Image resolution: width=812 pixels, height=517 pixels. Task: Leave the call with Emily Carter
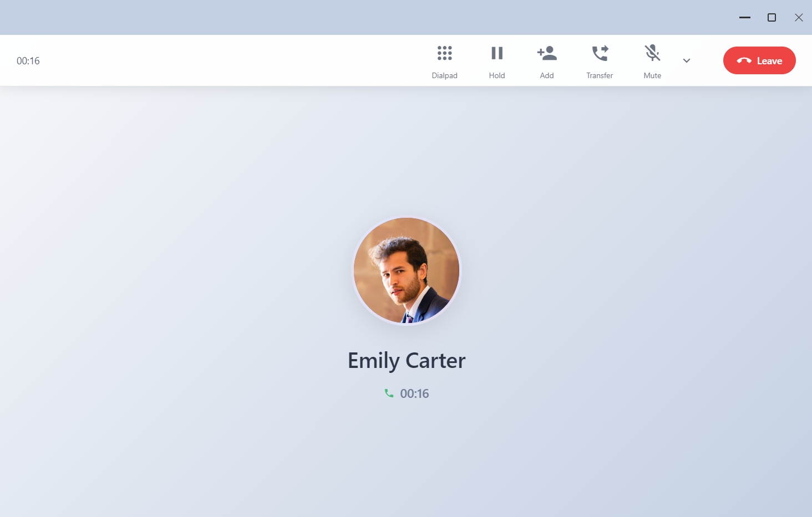pyautogui.click(x=759, y=60)
